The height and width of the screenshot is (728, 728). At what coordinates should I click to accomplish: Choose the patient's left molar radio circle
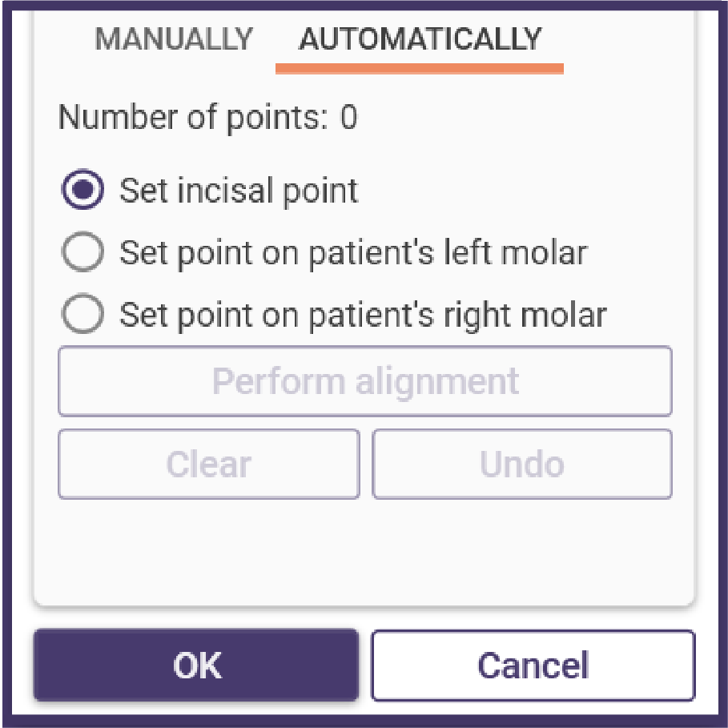tap(82, 251)
